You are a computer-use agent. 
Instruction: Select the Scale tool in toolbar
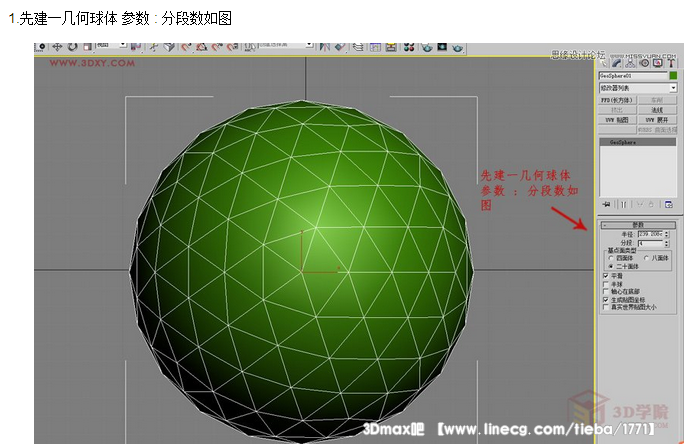[x=88, y=47]
